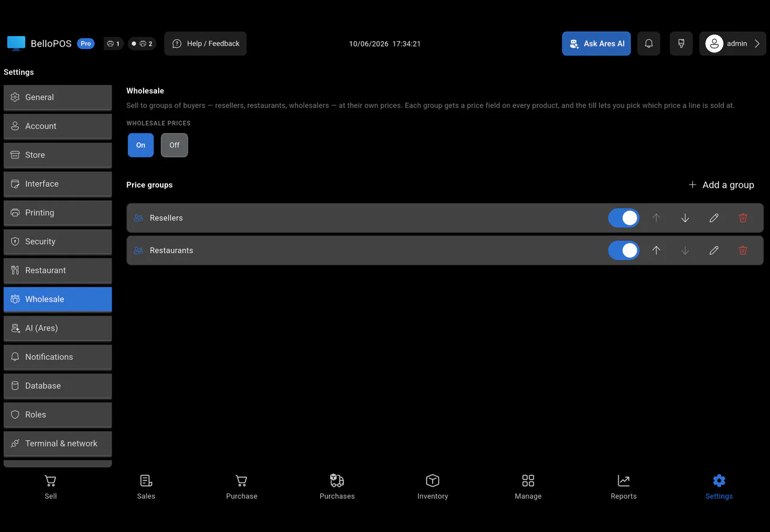770x532 pixels.
Task: Open Notifications settings in sidebar
Action: point(58,357)
